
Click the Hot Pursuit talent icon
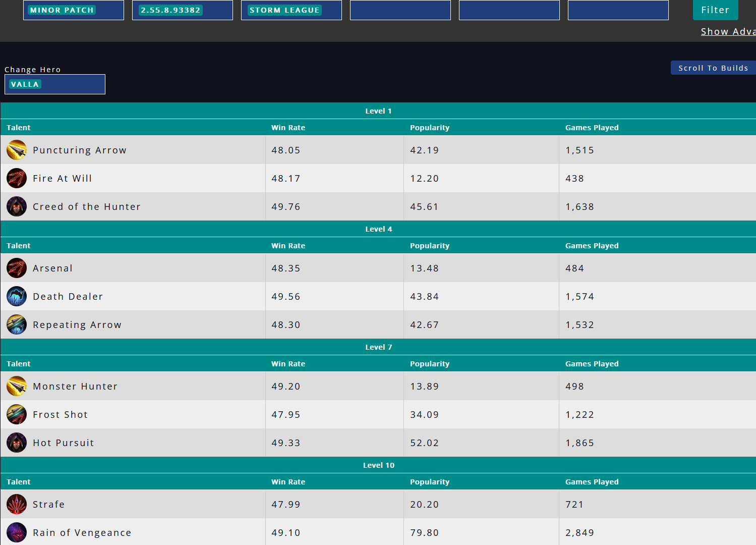click(x=17, y=443)
